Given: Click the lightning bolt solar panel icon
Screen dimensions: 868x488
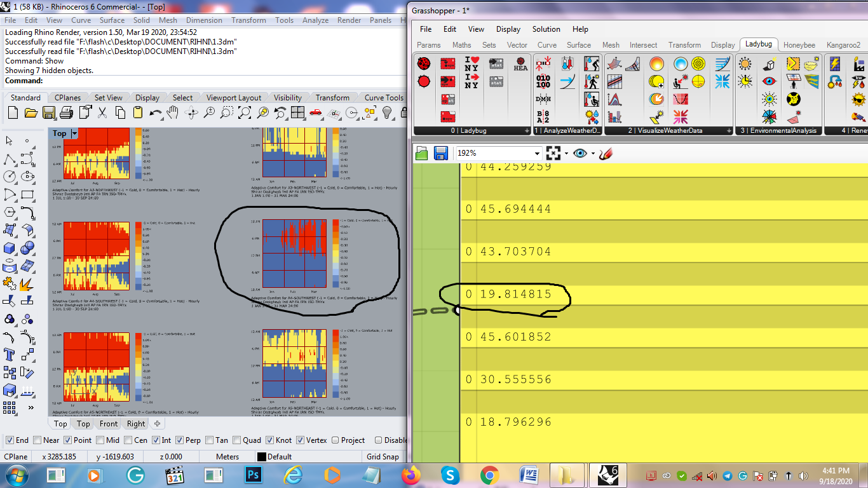Looking at the screenshot, I should (x=836, y=64).
